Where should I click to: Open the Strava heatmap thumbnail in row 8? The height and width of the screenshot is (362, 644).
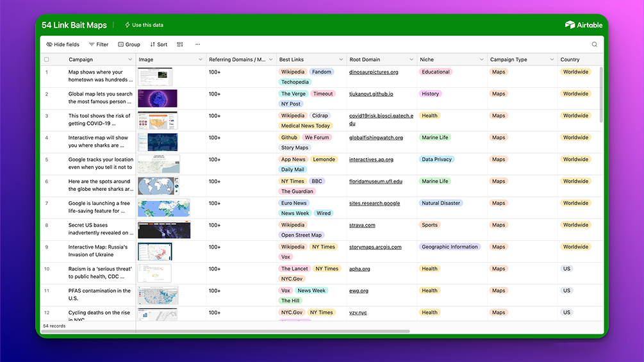pyautogui.click(x=164, y=229)
